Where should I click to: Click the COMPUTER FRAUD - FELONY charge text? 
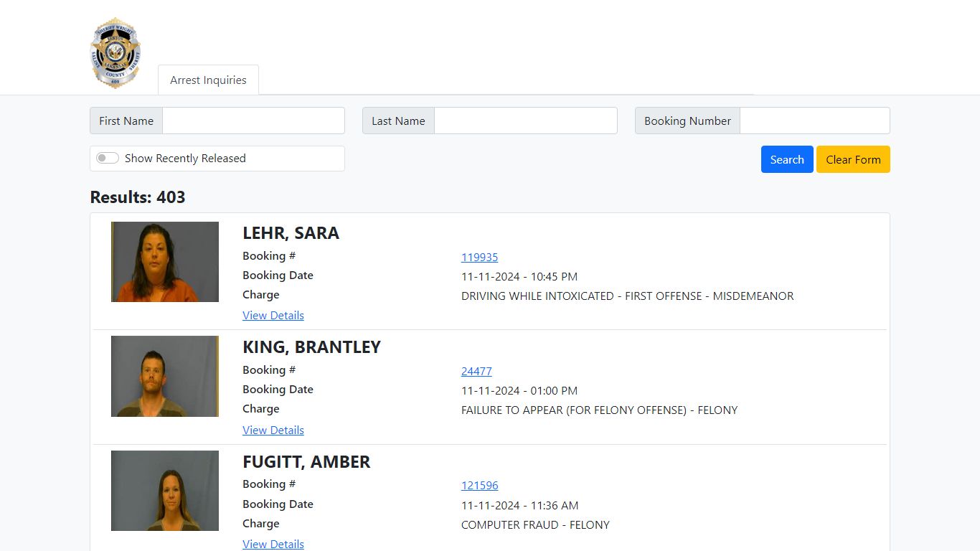tap(535, 524)
